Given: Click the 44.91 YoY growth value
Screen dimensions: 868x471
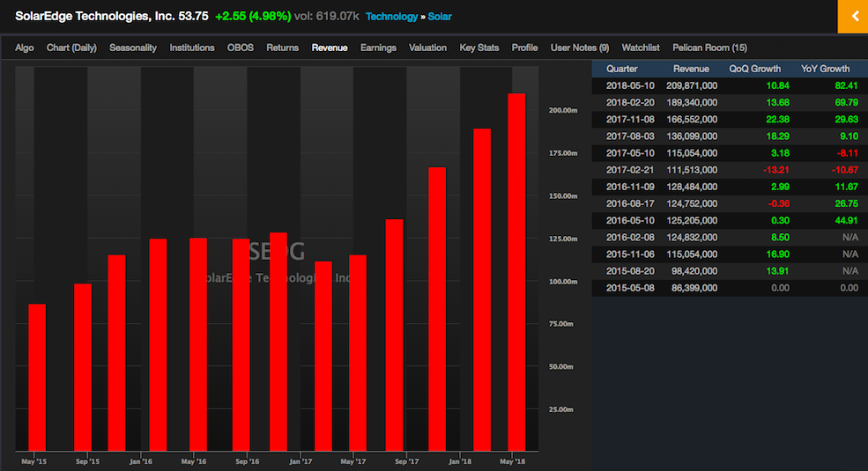Looking at the screenshot, I should point(847,221).
